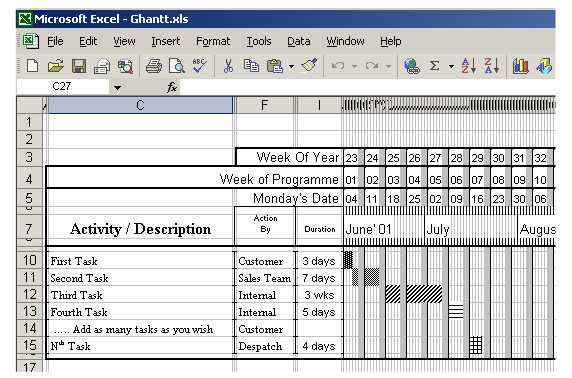Click the Insert Function fx button
Image resolution: width=572 pixels, height=378 pixels.
coord(172,87)
